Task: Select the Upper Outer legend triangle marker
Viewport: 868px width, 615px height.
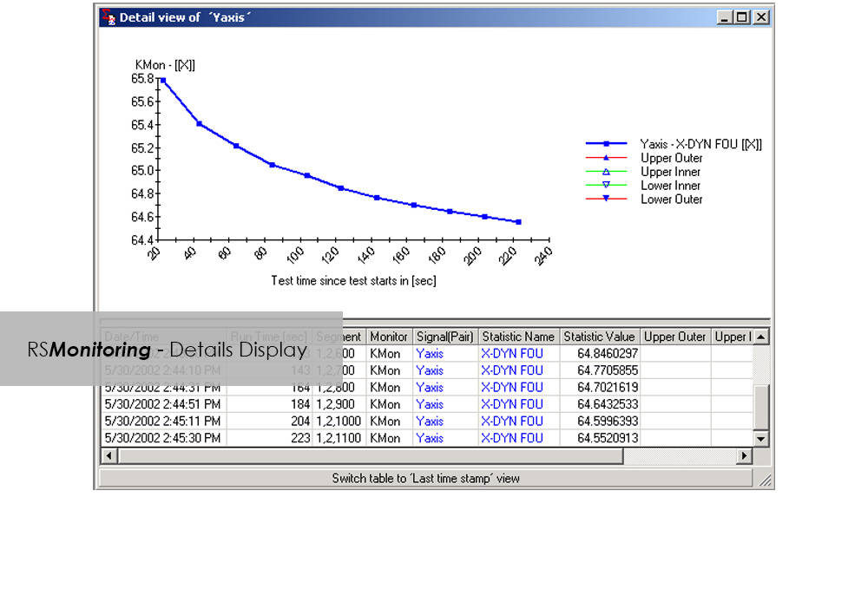Action: point(607,158)
